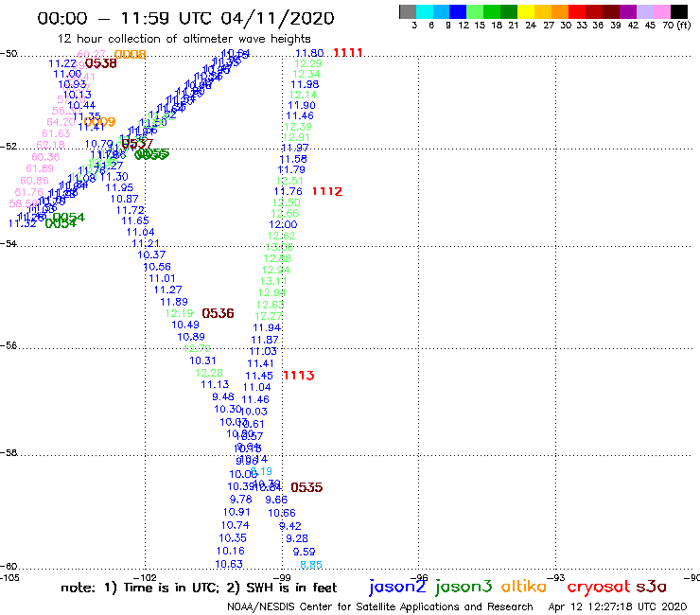Click the black swatch at the legend's end
Viewport: 700px width, 615px height.
pyautogui.click(x=678, y=11)
